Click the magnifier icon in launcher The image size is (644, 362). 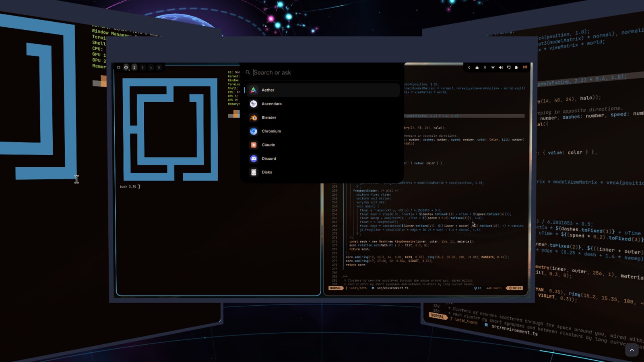coord(248,72)
